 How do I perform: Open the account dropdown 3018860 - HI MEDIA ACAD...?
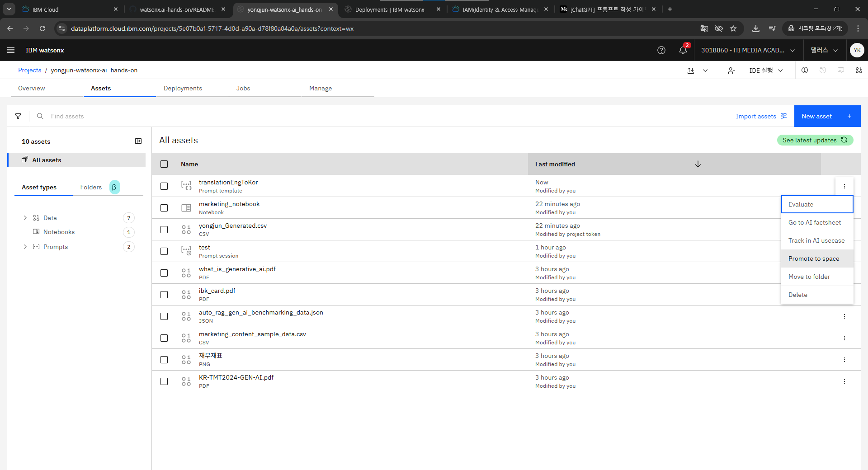pyautogui.click(x=748, y=50)
